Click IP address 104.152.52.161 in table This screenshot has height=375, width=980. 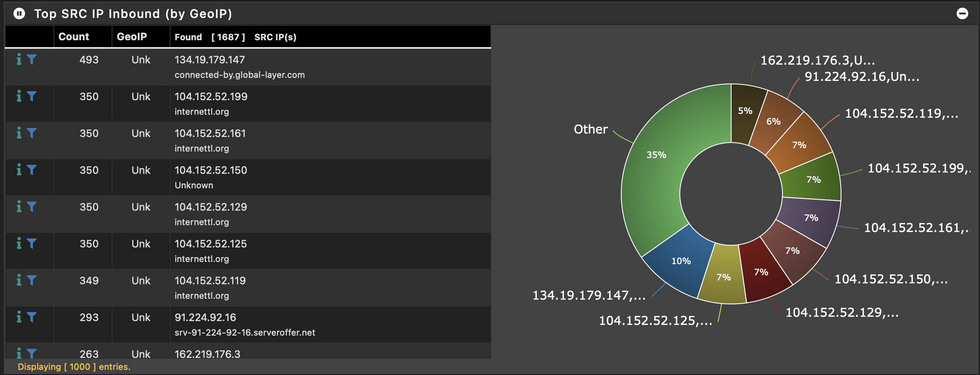[x=210, y=134]
